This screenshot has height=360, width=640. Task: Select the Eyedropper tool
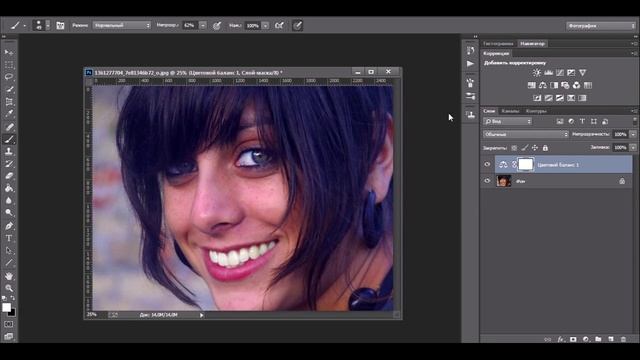[9, 114]
